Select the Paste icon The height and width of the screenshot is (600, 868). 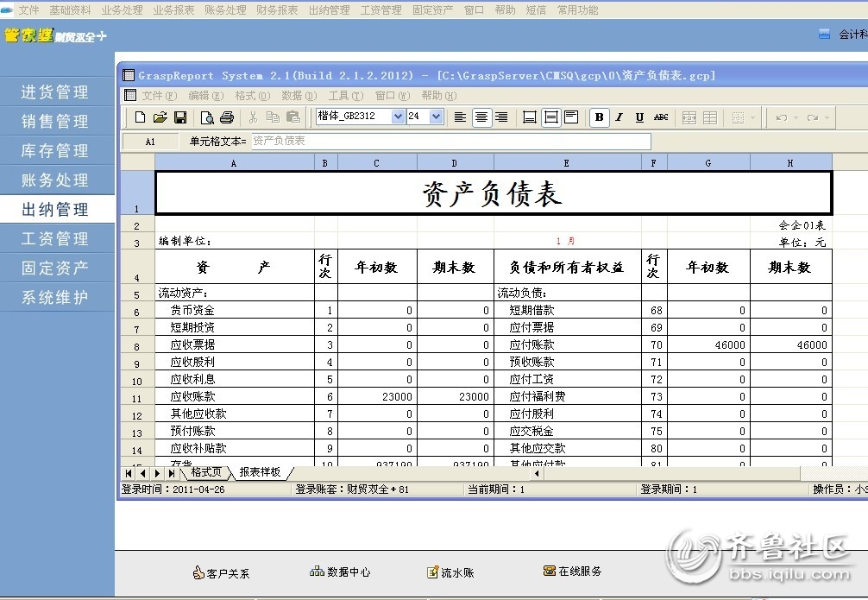(291, 117)
